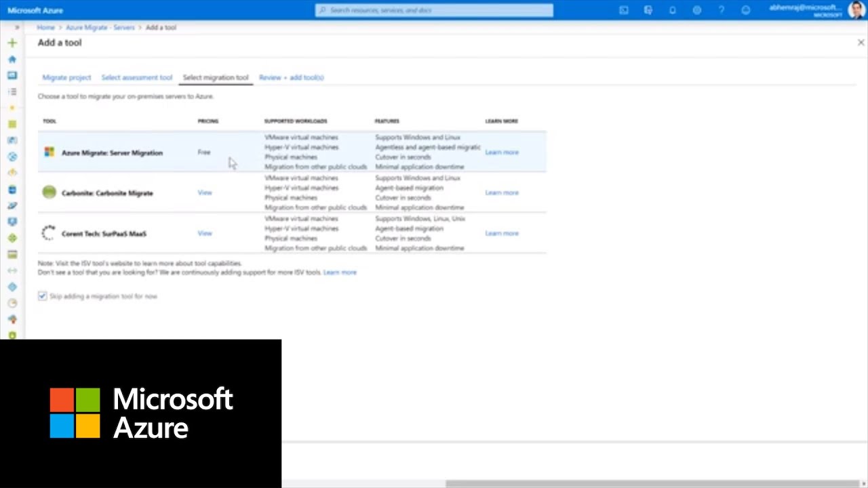Switch to the Migrate project tab

pyautogui.click(x=66, y=77)
